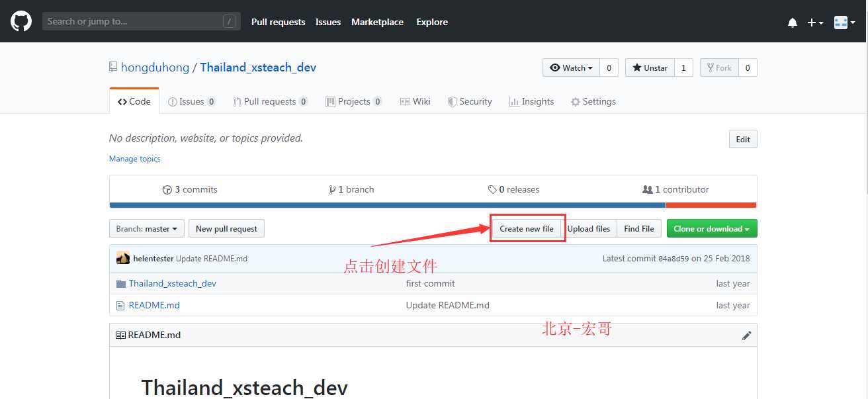Open the notifications bell
This screenshot has height=399, width=868.
click(x=793, y=22)
